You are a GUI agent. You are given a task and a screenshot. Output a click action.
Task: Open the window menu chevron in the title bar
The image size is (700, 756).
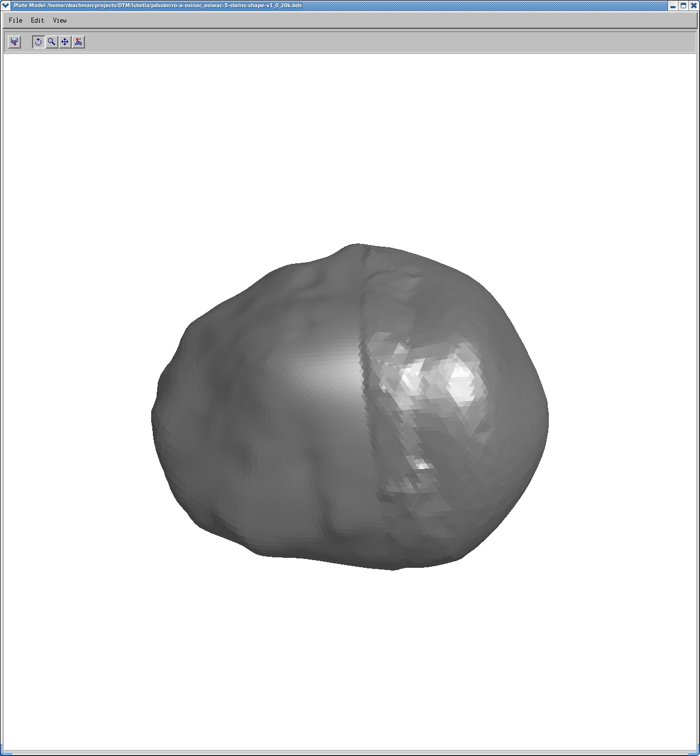(x=6, y=6)
